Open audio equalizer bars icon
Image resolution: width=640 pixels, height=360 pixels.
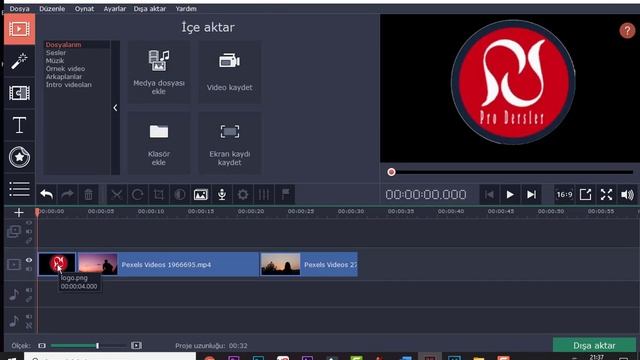[264, 194]
